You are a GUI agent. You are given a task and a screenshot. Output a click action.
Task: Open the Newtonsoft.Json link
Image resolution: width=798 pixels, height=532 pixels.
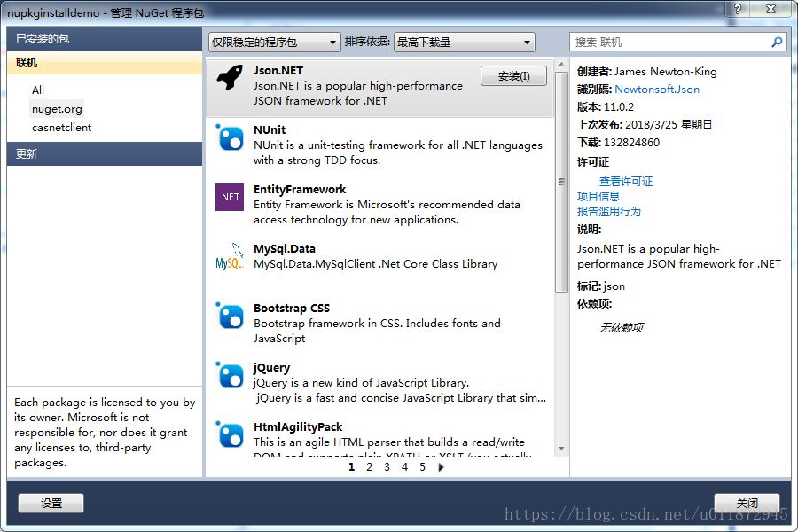[x=657, y=89]
